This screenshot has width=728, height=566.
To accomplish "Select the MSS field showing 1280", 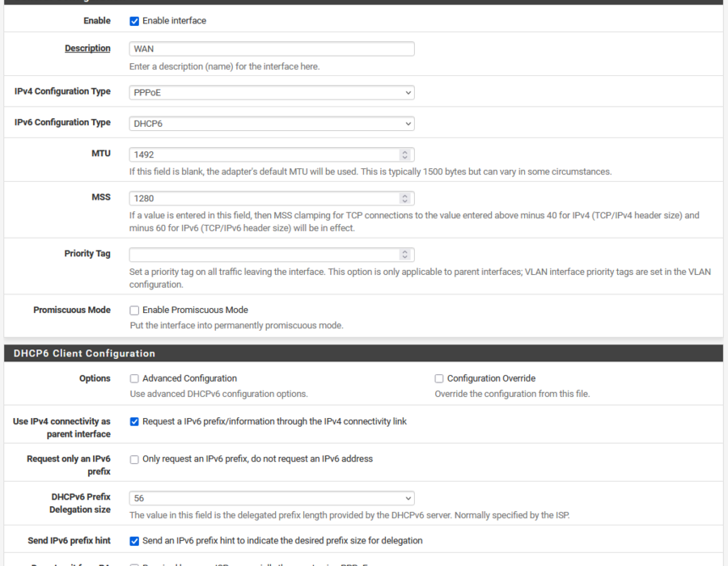I will 272,199.
